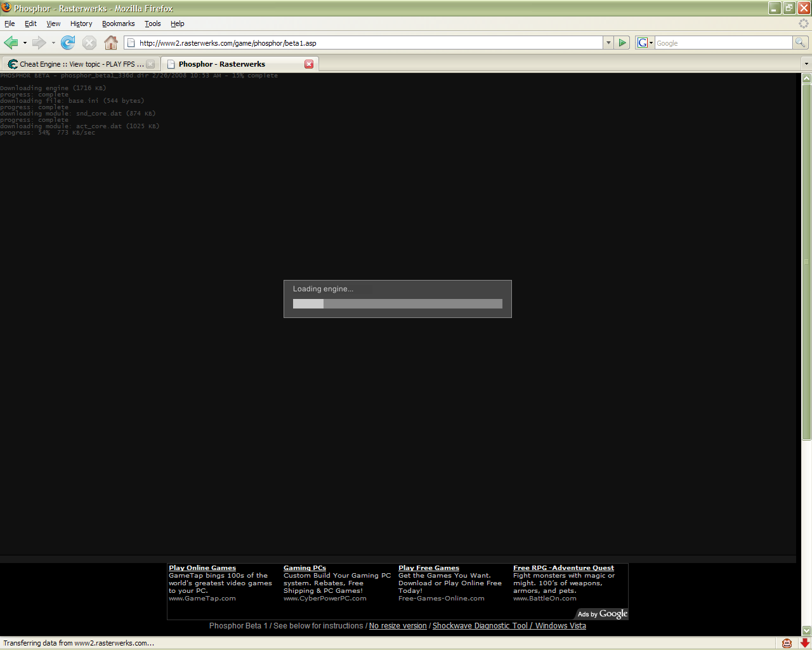The height and width of the screenshot is (650, 812).
Task: Open the Help menu
Action: pos(178,23)
